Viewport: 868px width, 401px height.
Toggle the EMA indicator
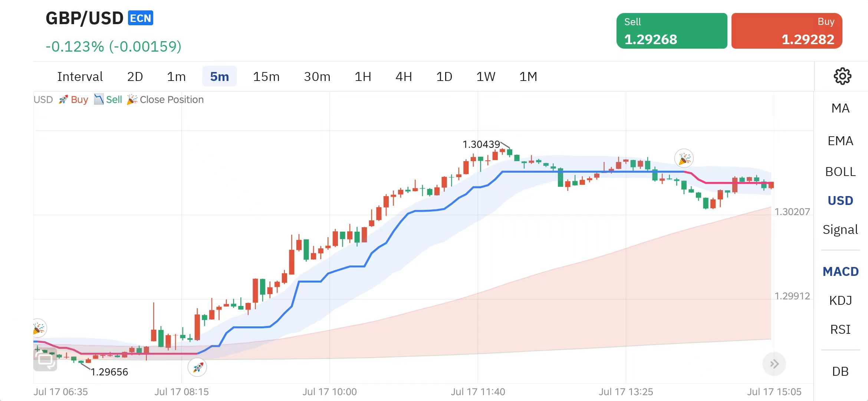(x=840, y=141)
